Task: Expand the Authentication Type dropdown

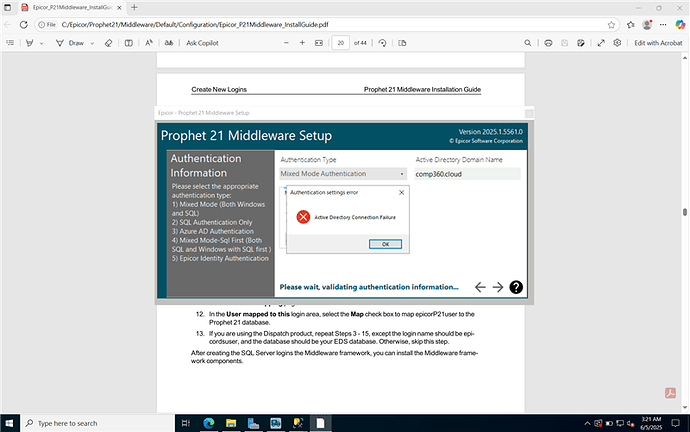Action: tap(343, 174)
